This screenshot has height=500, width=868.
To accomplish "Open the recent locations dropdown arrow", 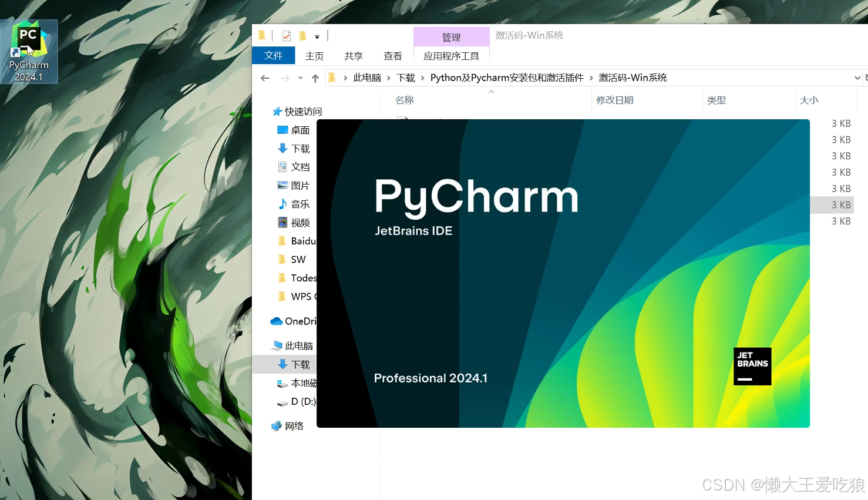I will tap(301, 78).
